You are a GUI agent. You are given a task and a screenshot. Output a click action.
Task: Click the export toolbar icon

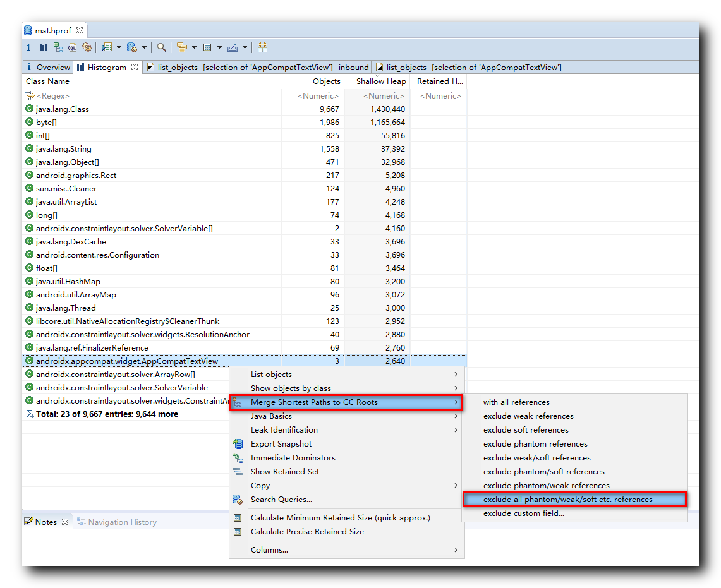233,47
